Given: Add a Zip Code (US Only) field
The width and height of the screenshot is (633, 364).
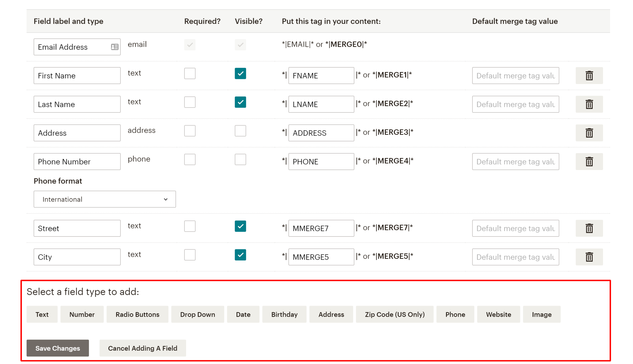Looking at the screenshot, I should [394, 314].
